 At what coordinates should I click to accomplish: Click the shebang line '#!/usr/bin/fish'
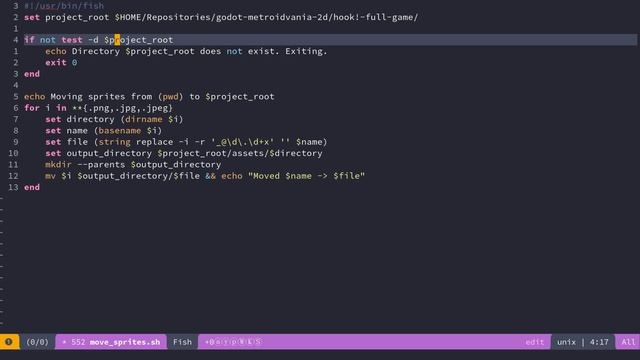[64, 6]
